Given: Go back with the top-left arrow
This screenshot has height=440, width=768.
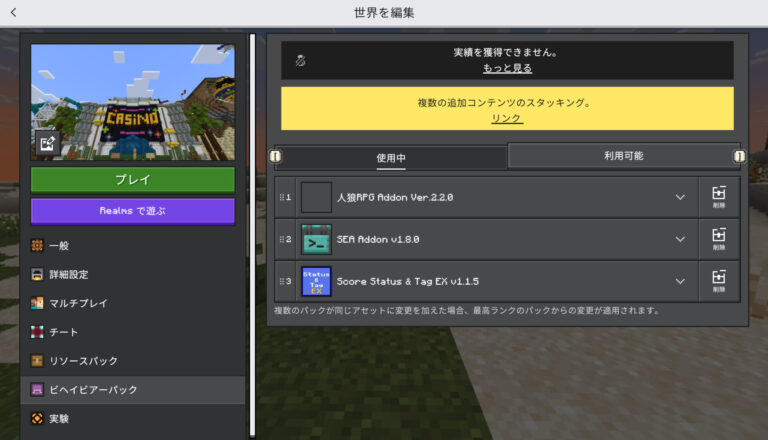Looking at the screenshot, I should point(14,13).
